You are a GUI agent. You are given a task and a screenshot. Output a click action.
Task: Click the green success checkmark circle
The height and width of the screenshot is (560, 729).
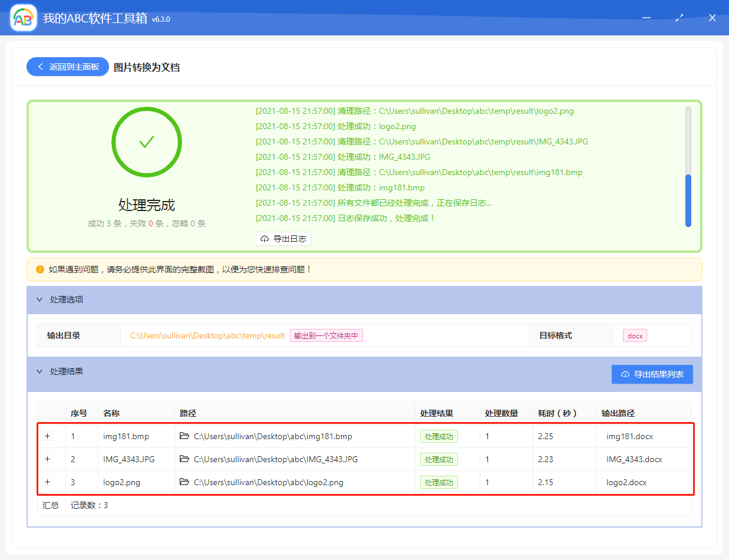(147, 142)
